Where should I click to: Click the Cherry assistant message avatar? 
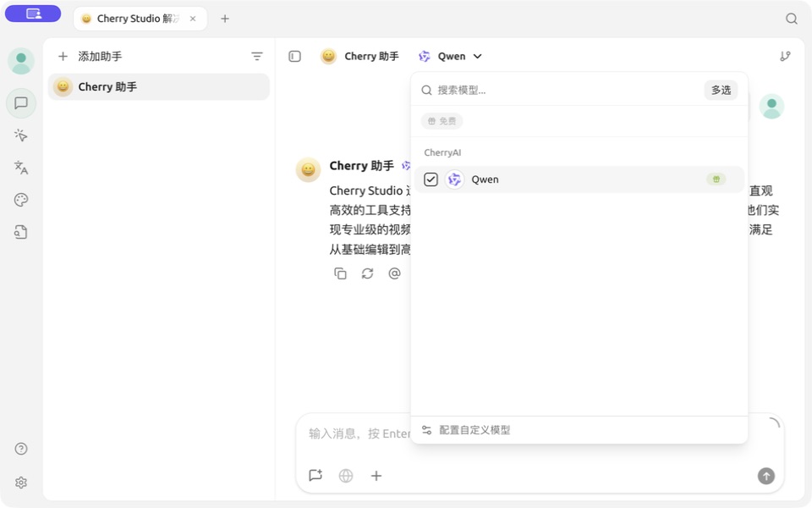click(x=308, y=169)
